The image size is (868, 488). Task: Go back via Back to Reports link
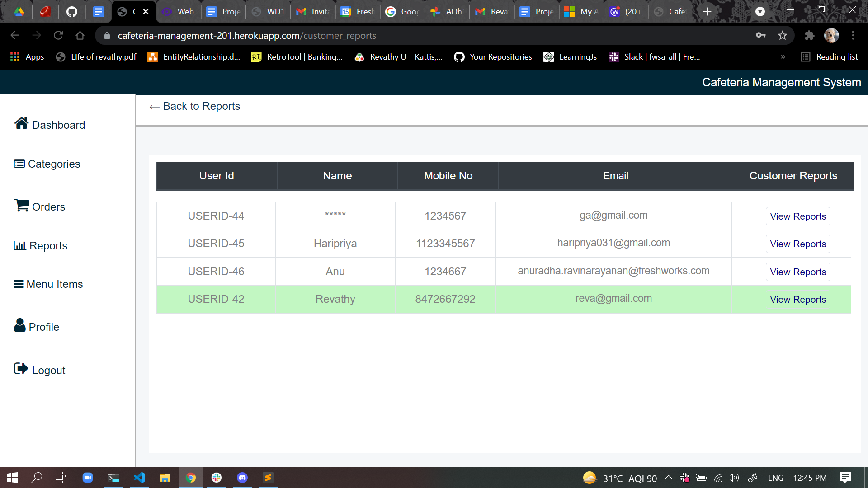coord(195,106)
